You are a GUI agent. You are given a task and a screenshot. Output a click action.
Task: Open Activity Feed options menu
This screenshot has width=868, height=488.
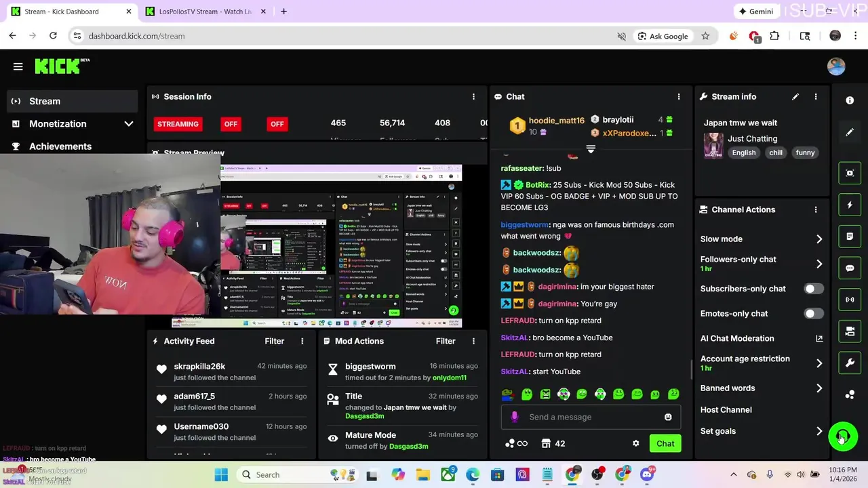[x=302, y=342]
